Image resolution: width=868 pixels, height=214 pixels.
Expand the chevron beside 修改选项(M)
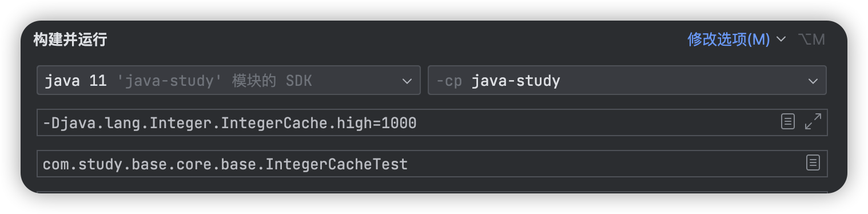click(781, 39)
